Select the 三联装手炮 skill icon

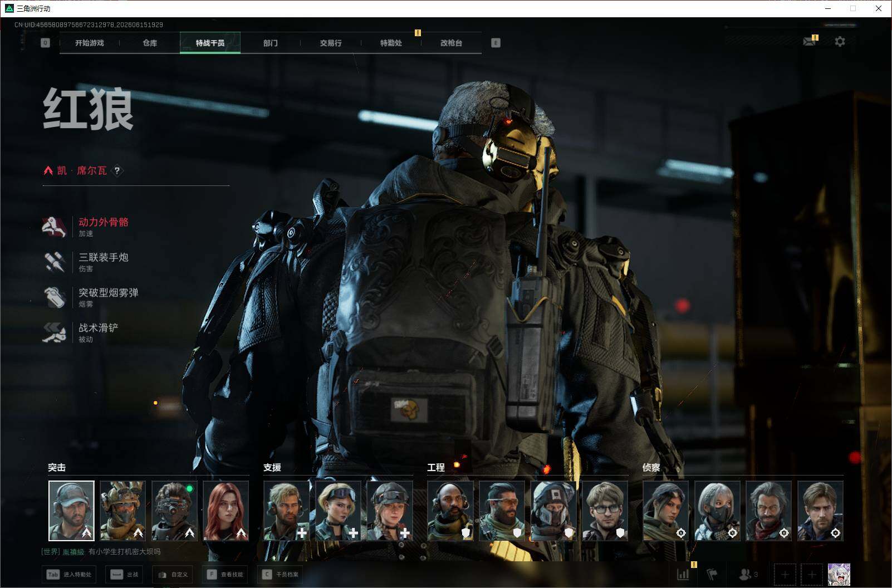coord(55,262)
